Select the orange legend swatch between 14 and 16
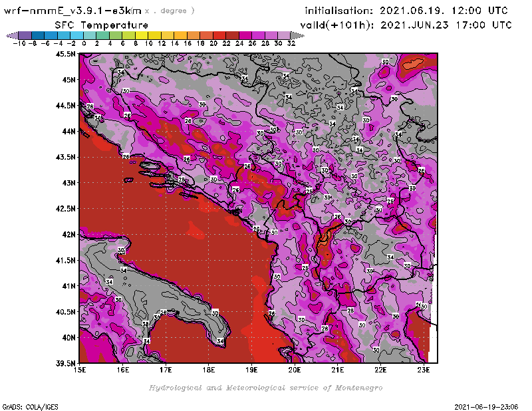The width and height of the screenshot is (532, 411). [180, 35]
